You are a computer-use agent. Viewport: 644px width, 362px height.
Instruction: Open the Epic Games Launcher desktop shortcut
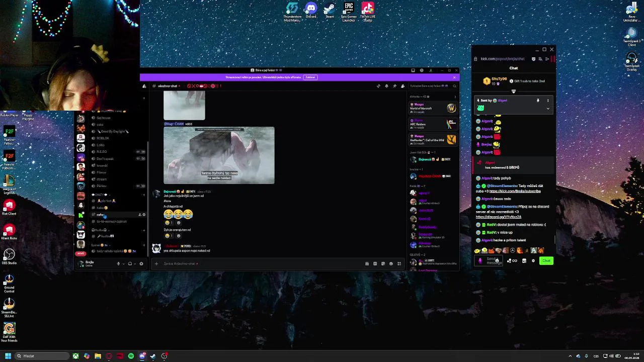click(x=349, y=11)
